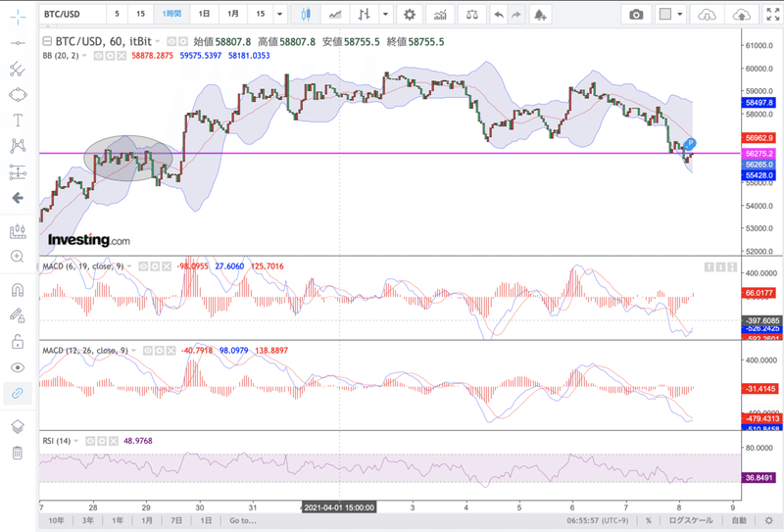Select the text annotation tool
The image size is (784, 532).
[x=18, y=120]
